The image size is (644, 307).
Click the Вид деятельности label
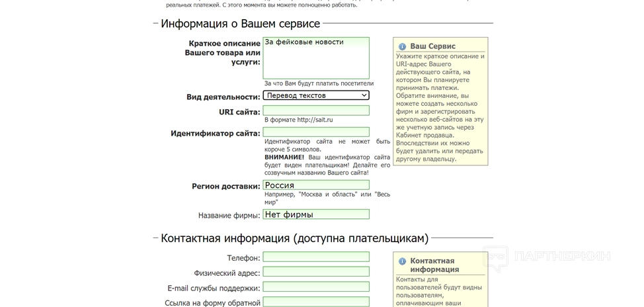tap(223, 97)
